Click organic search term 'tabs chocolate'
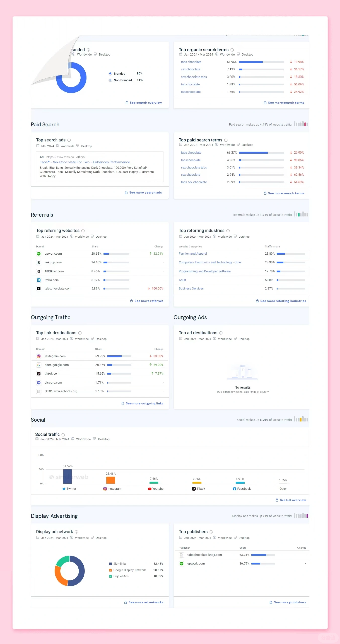340x644 pixels. tap(191, 62)
